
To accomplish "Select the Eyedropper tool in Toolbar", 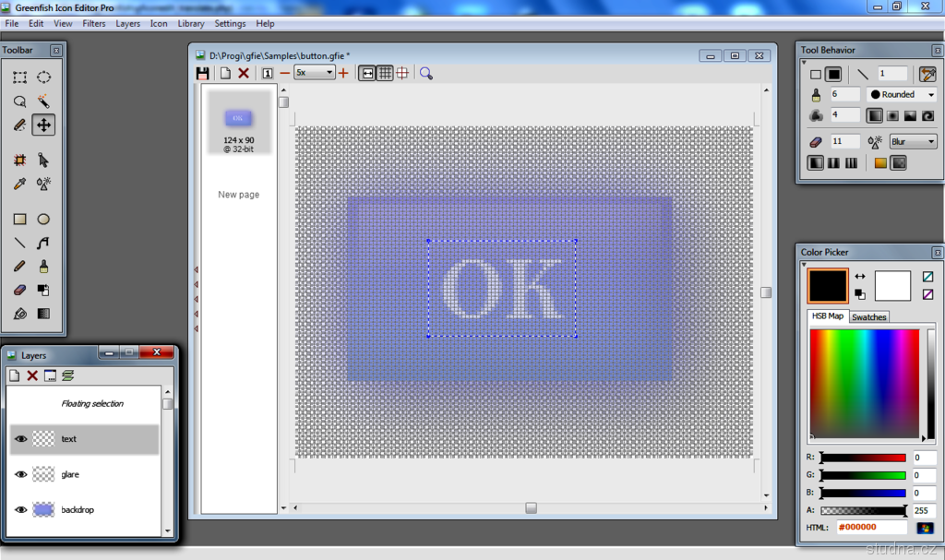I will [19, 185].
